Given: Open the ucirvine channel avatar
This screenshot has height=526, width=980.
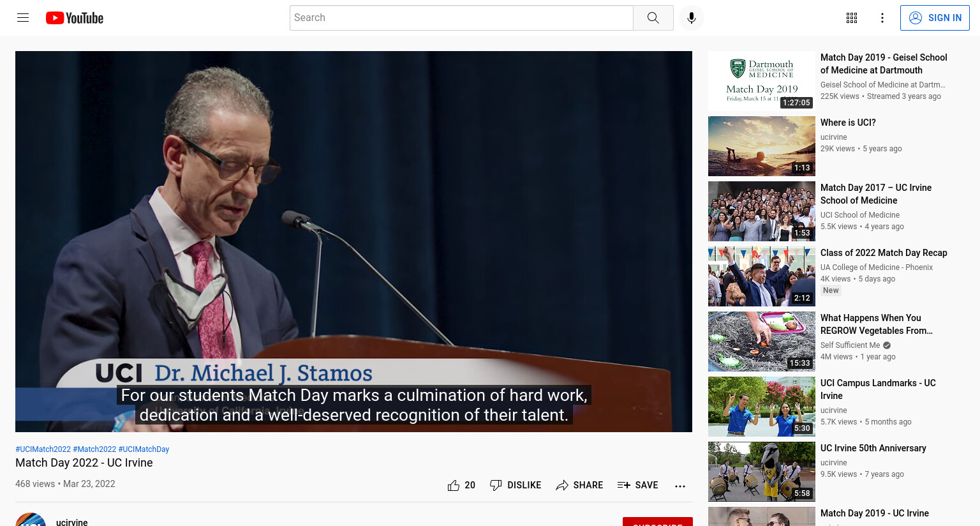Looking at the screenshot, I should [31, 520].
